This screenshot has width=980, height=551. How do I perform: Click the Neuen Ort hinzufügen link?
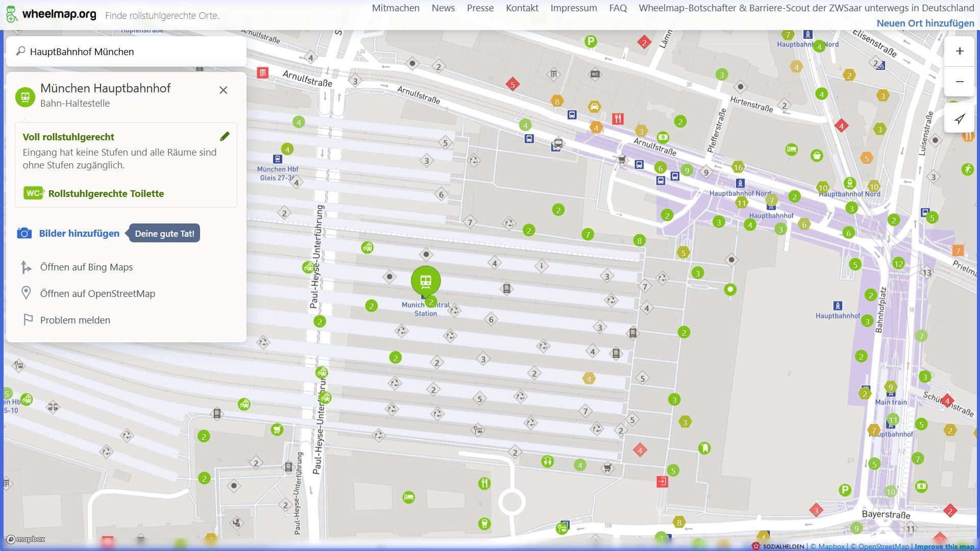(925, 23)
